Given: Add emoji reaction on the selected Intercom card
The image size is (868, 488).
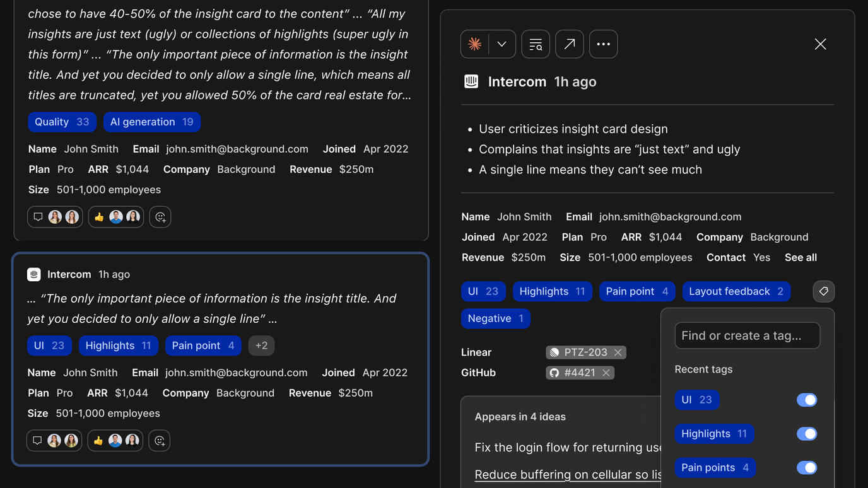Looking at the screenshot, I should point(160,441).
